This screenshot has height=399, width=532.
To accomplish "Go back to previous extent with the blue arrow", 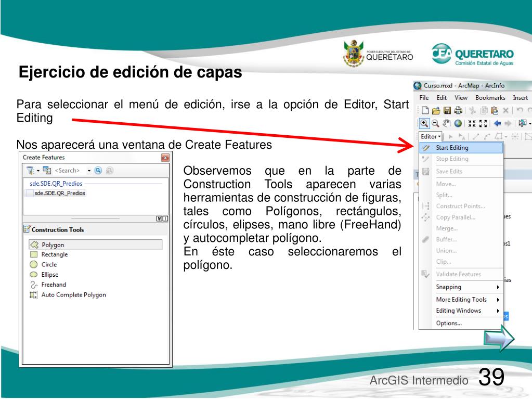I will click(x=497, y=123).
